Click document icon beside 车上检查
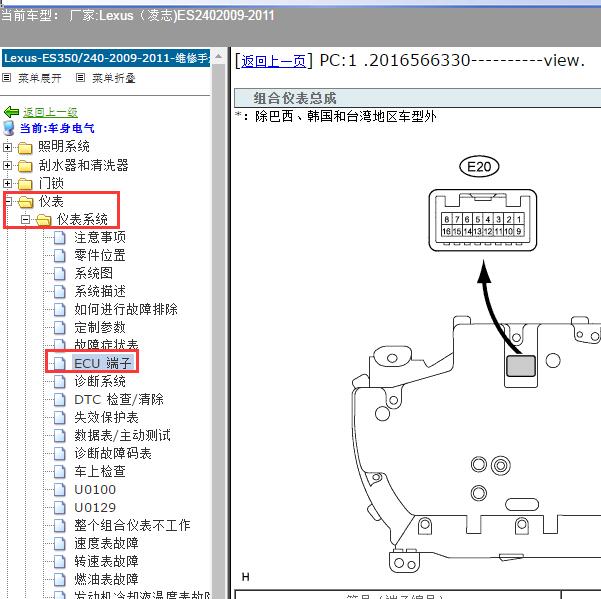The image size is (601, 599). [59, 472]
